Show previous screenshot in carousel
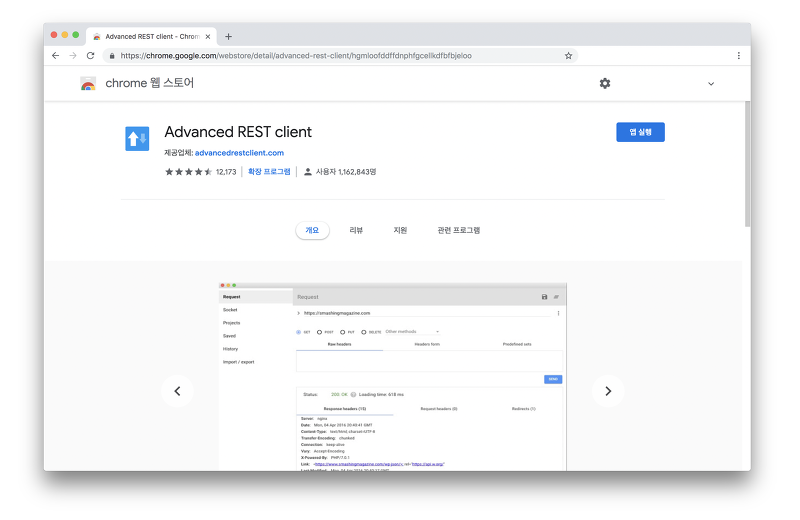800x520 pixels. 178,391
